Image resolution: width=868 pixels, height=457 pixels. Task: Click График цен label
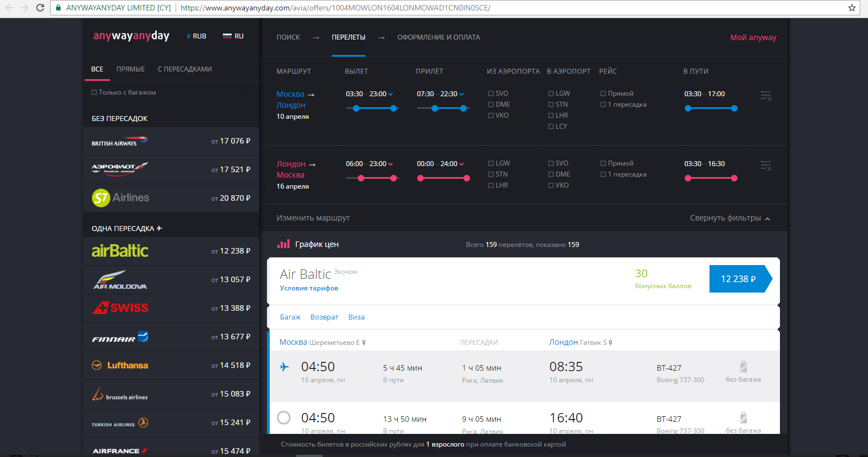(x=317, y=244)
